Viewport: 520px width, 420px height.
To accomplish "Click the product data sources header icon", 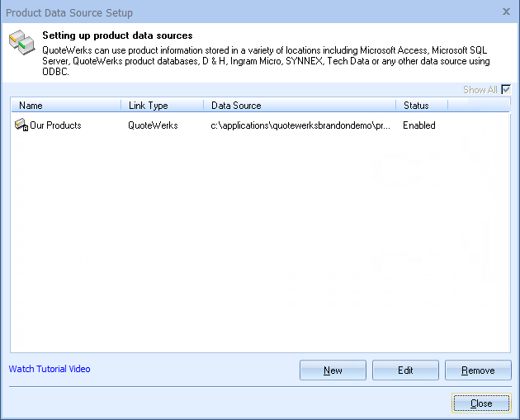I will point(22,42).
